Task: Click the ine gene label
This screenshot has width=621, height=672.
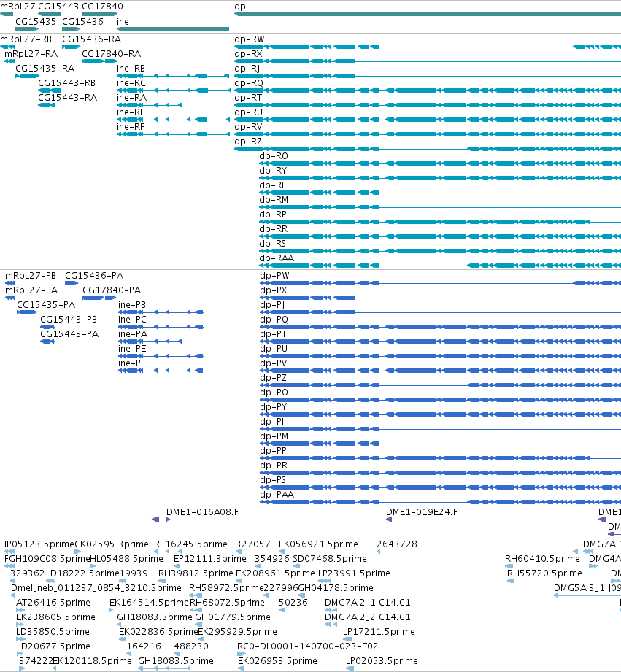Action: click(x=123, y=21)
